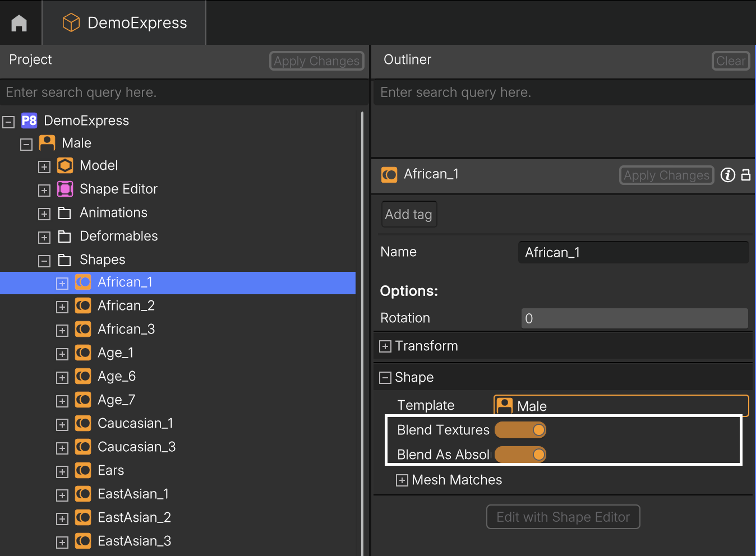This screenshot has width=756, height=556.
Task: Expand the Transform section
Action: 385,346
